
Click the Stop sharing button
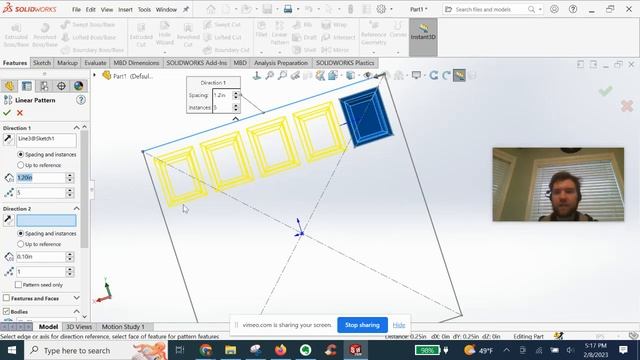362,325
